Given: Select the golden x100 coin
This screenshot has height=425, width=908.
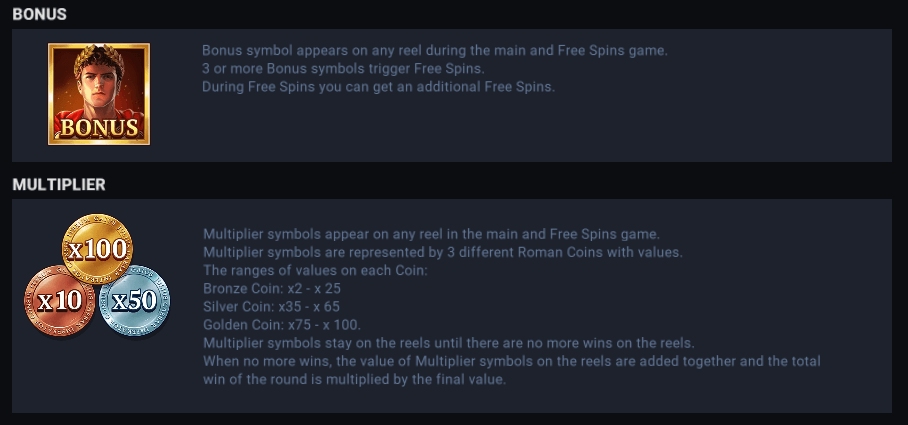Looking at the screenshot, I should click(97, 246).
